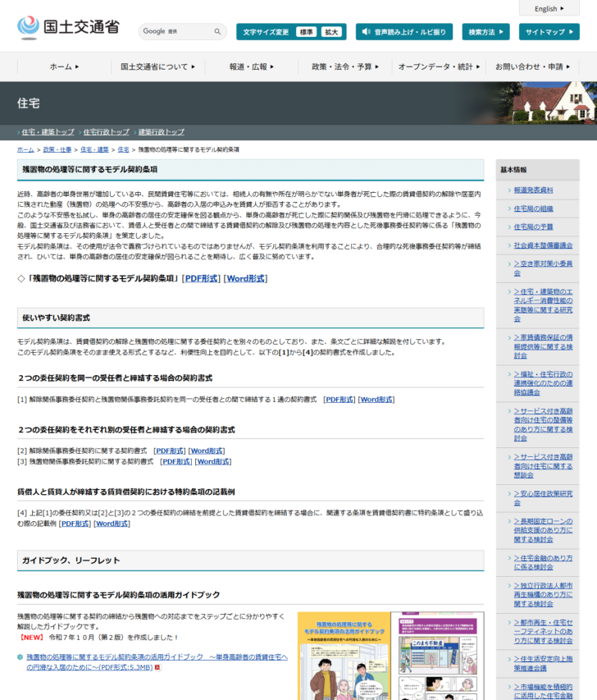Open the 活用ガイドブック PDF link

click(157, 662)
